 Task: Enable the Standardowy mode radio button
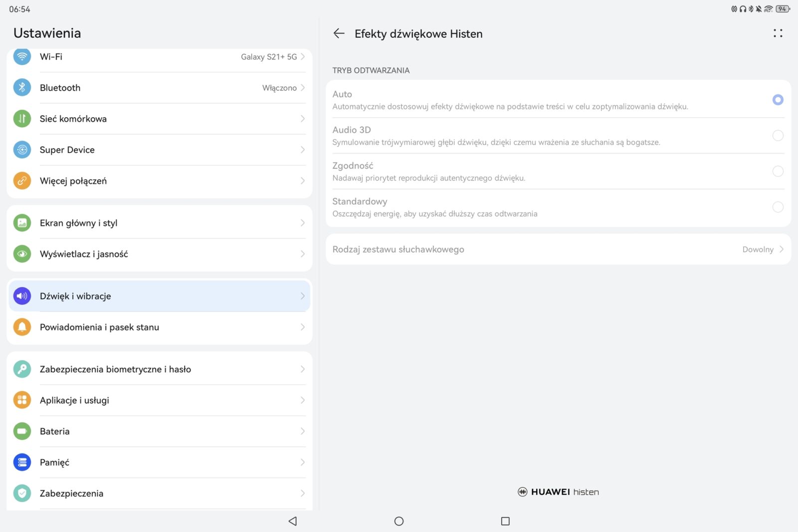pyautogui.click(x=778, y=207)
